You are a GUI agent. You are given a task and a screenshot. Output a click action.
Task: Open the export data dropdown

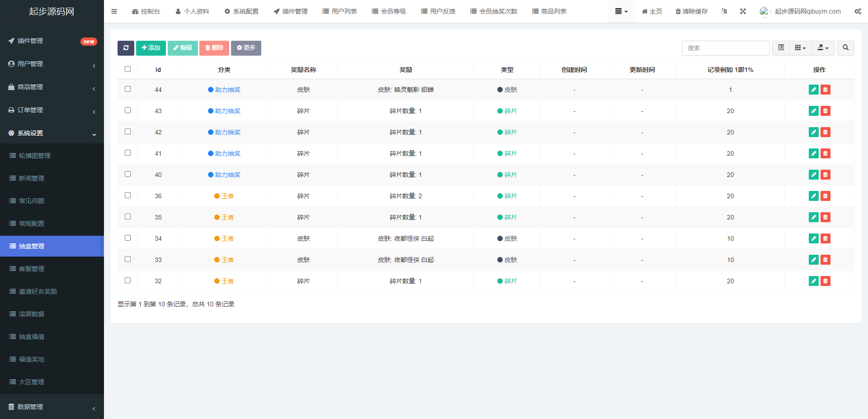click(823, 48)
